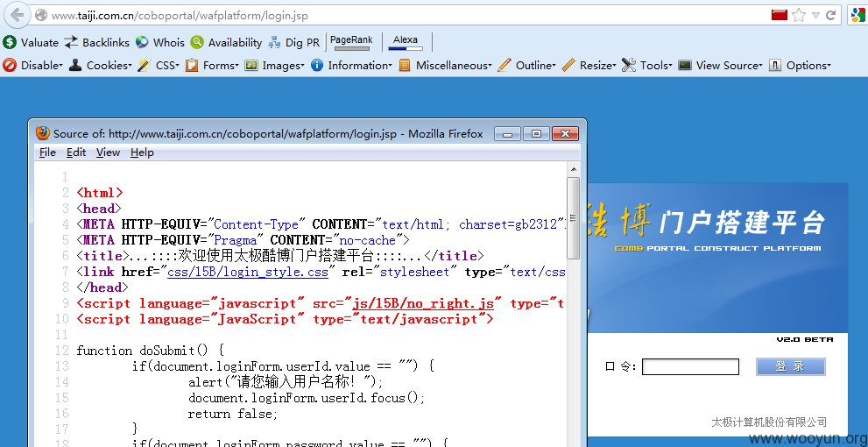Image resolution: width=868 pixels, height=447 pixels.
Task: Open the Images dropdown menu
Action: pos(274,66)
